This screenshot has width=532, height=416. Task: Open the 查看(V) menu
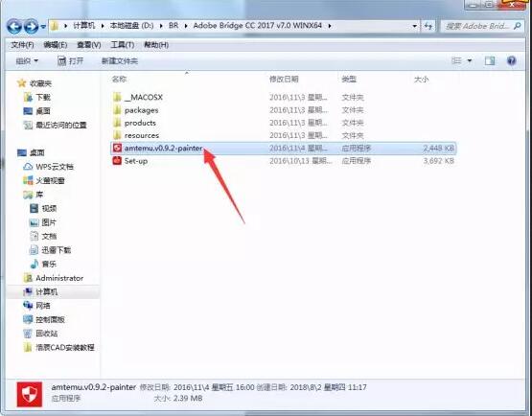(x=88, y=45)
